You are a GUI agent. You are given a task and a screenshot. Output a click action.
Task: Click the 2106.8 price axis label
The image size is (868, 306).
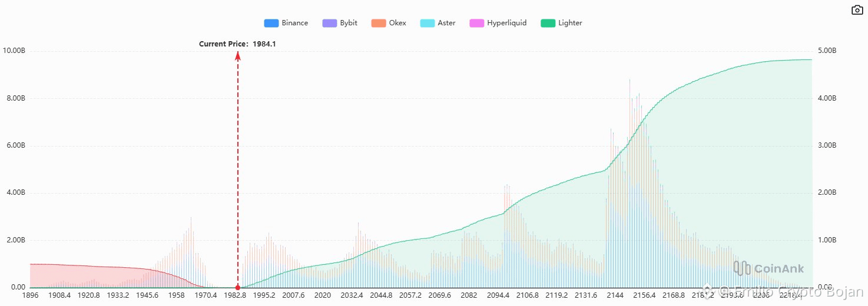pos(528,295)
